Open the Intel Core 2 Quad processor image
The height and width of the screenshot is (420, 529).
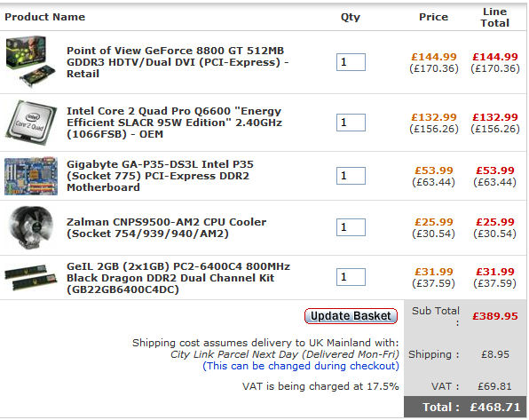(x=31, y=123)
